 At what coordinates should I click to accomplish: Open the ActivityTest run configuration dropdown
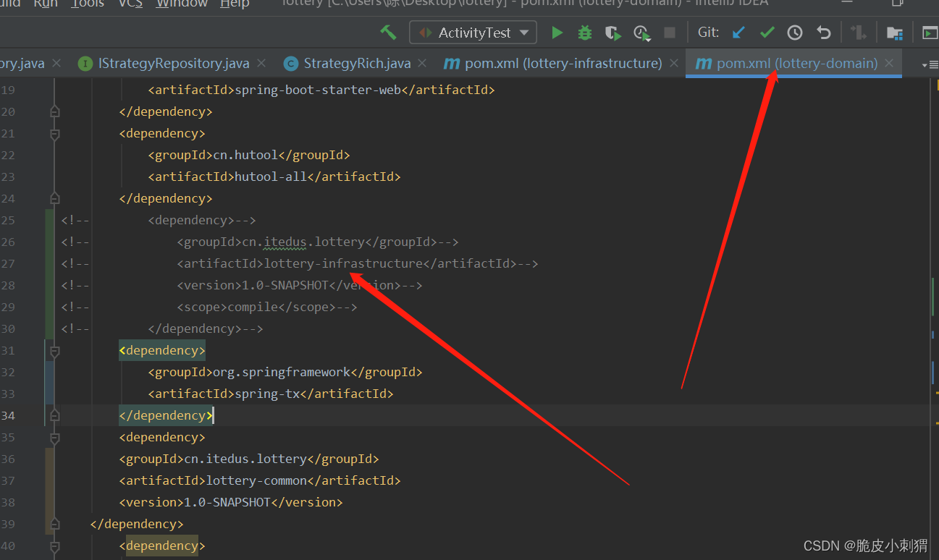524,32
